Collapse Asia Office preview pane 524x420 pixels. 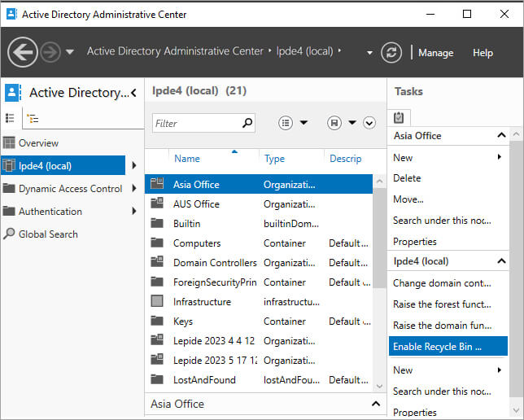click(x=376, y=404)
